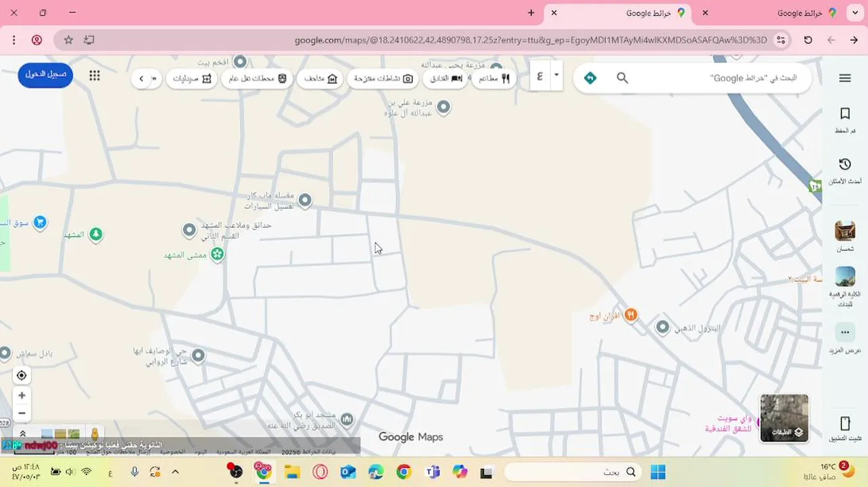Click the مغسلة ماب كار car wash marker
This screenshot has height=487, width=868.
(305, 200)
